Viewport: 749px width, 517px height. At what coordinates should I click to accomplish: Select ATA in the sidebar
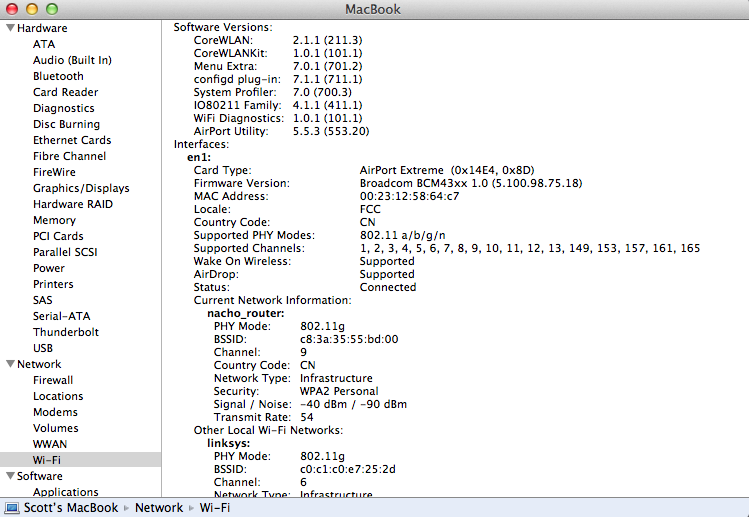pos(44,44)
